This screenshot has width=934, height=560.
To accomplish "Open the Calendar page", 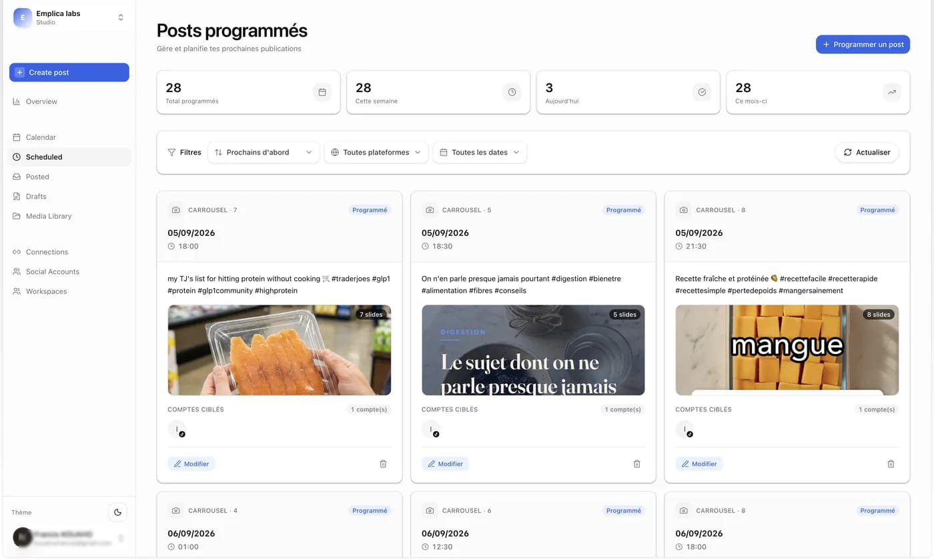I will (x=69, y=137).
